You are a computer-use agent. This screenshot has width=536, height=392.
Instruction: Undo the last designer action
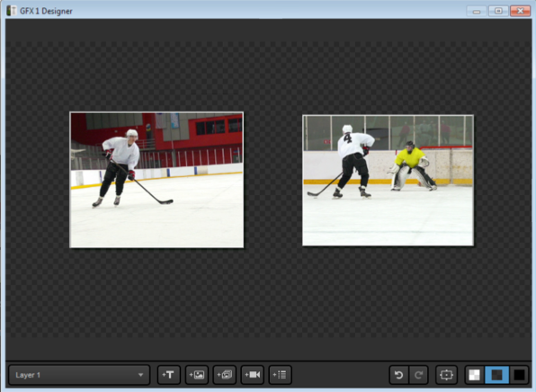click(399, 375)
